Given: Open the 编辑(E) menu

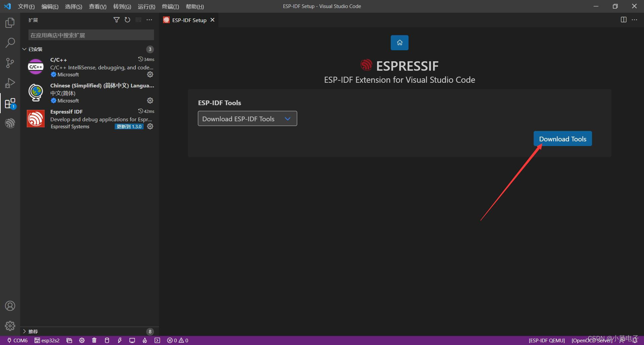Looking at the screenshot, I should point(50,6).
